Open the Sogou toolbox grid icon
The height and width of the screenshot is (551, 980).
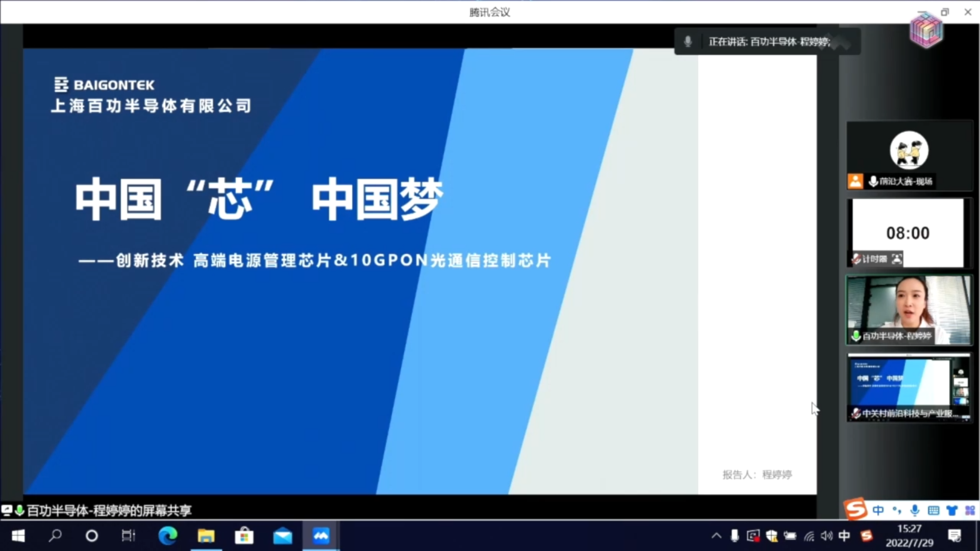tap(970, 510)
